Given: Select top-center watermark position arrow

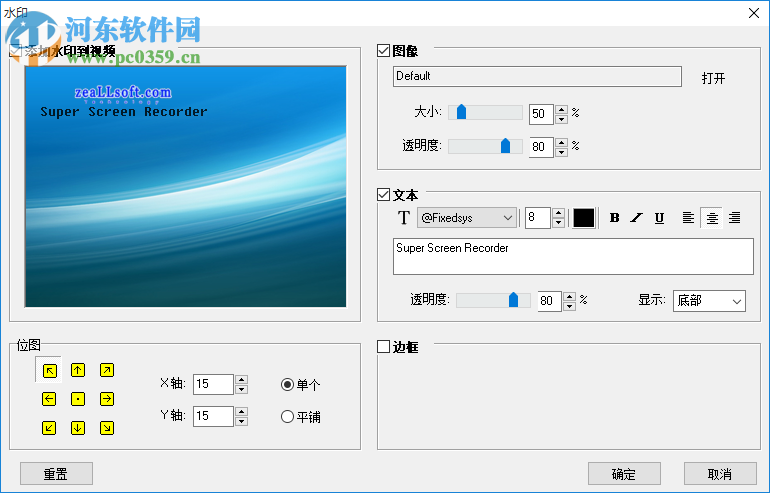Looking at the screenshot, I should pos(78,370).
